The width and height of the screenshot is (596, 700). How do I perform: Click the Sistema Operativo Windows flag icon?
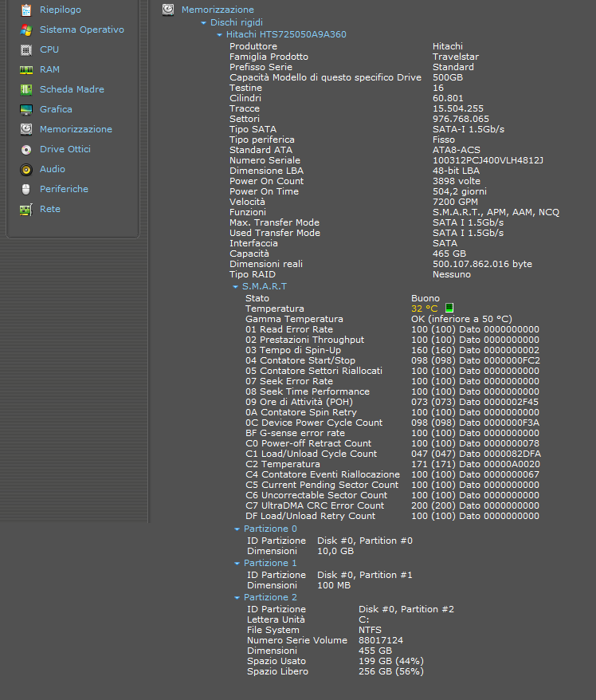(x=26, y=30)
